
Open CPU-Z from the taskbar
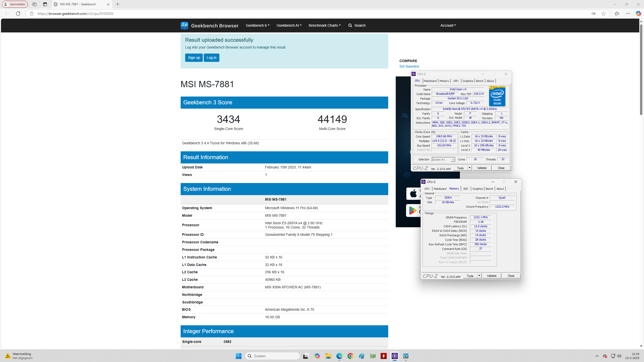pyautogui.click(x=395, y=356)
